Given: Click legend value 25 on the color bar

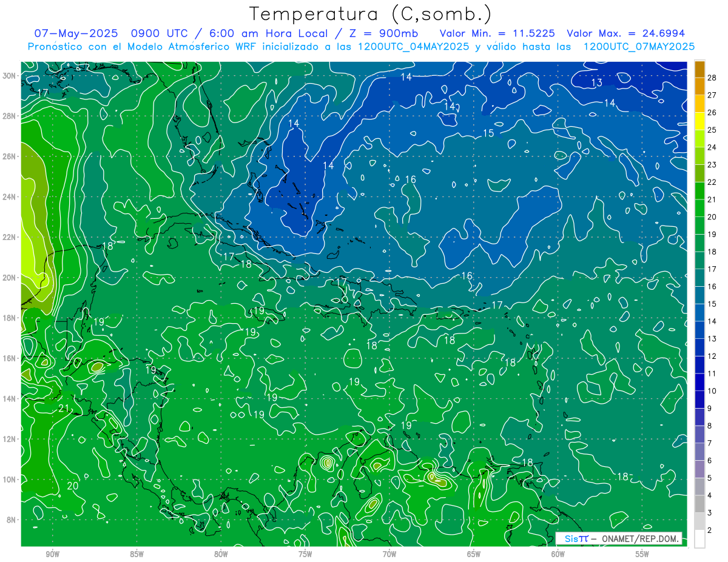Looking at the screenshot, I should pos(712,130).
